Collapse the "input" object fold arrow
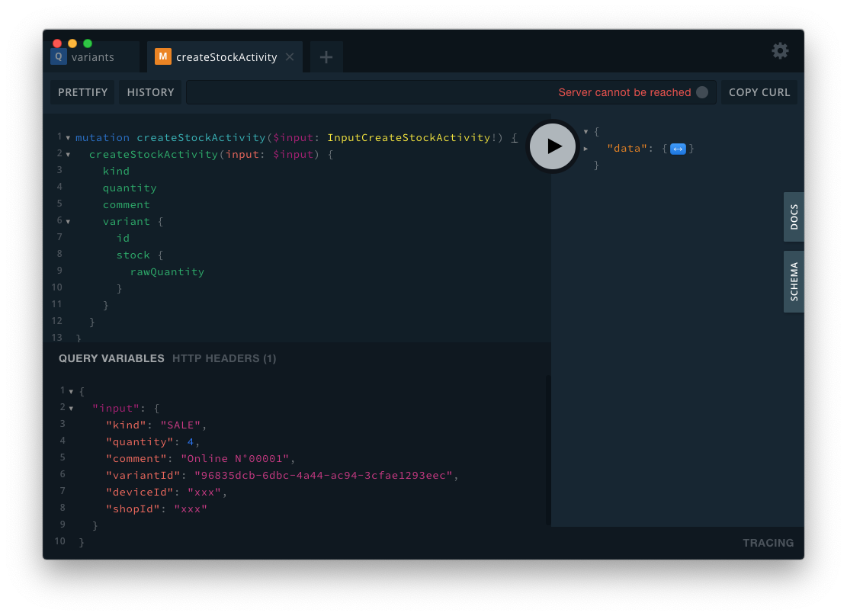Screen dimensions: 847x616 (71, 408)
